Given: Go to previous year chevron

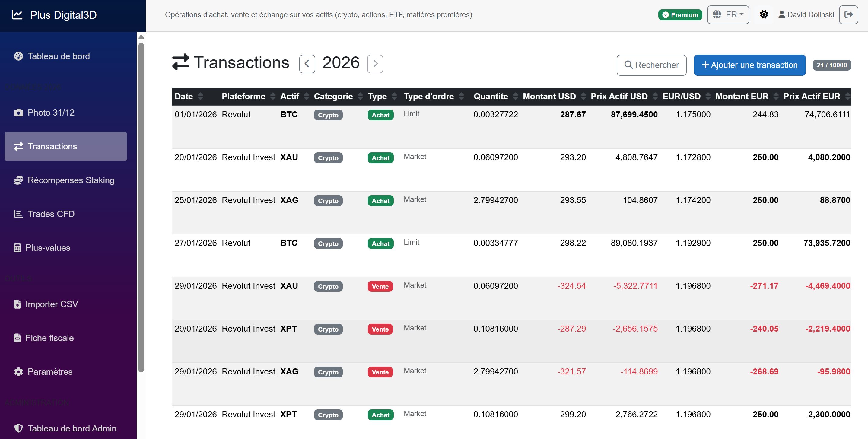Looking at the screenshot, I should pyautogui.click(x=307, y=64).
